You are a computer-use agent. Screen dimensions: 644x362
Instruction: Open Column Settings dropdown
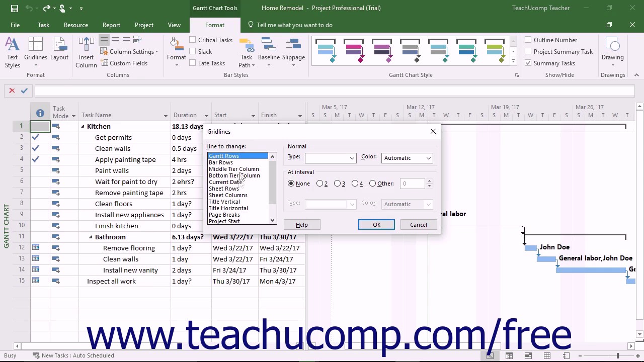pos(129,52)
